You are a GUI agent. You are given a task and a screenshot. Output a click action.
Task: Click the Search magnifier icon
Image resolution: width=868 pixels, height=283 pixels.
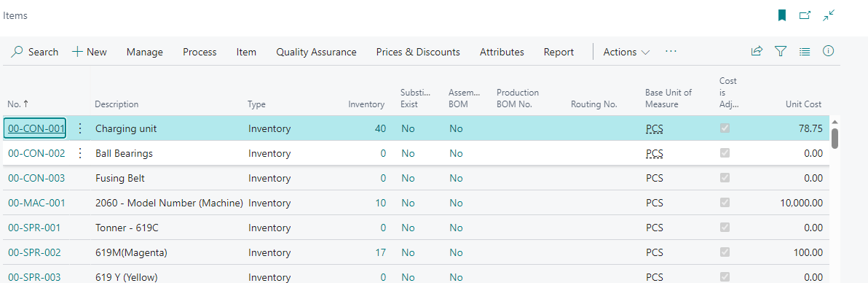(17, 52)
